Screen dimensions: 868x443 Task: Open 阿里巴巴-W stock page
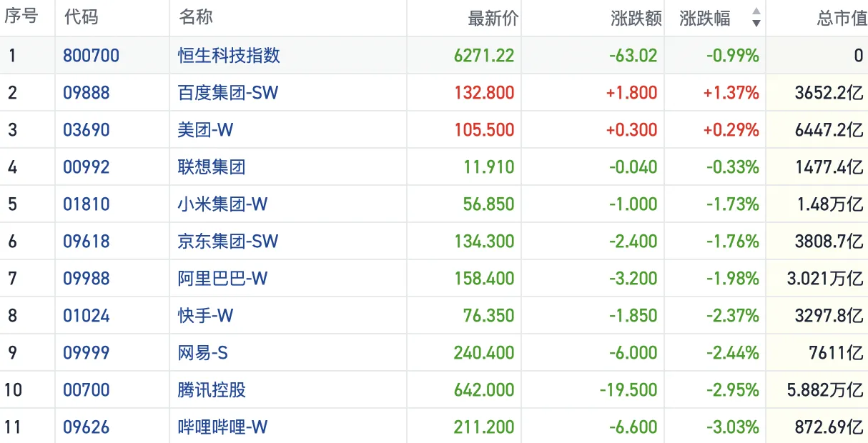pos(222,279)
